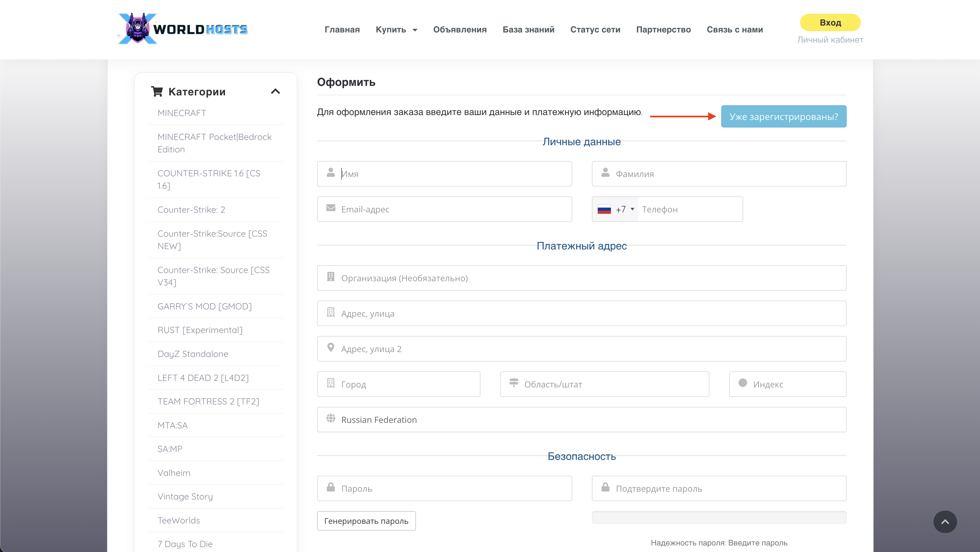Click the WorldHosts logo
Screen dimensions: 980x552
pyautogui.click(x=183, y=29)
